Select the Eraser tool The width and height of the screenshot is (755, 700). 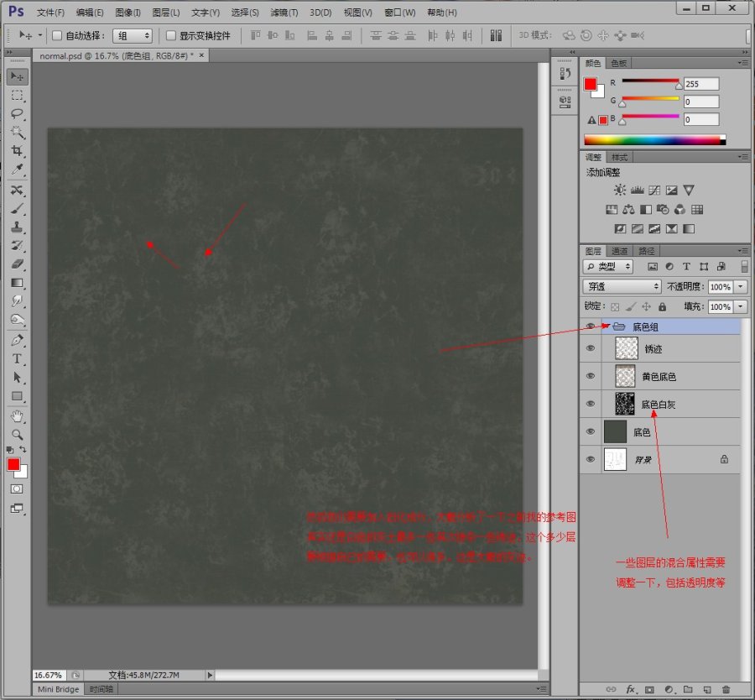(17, 264)
